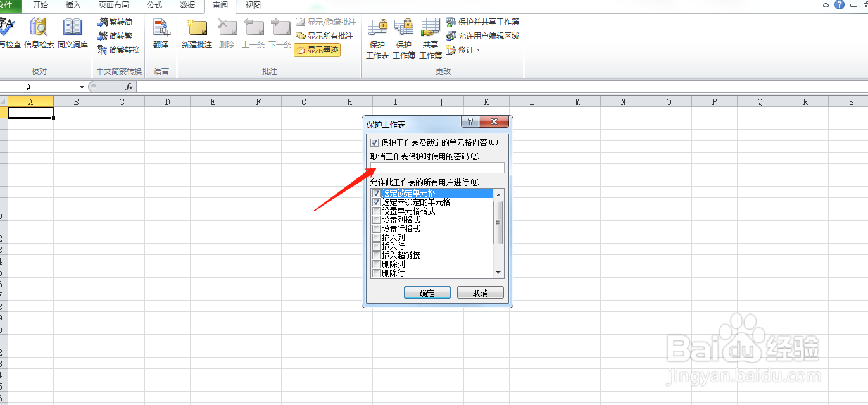Open the 公式 (Formulas) ribbon tab
Image resolution: width=868 pixels, height=405 pixels.
pyautogui.click(x=154, y=6)
